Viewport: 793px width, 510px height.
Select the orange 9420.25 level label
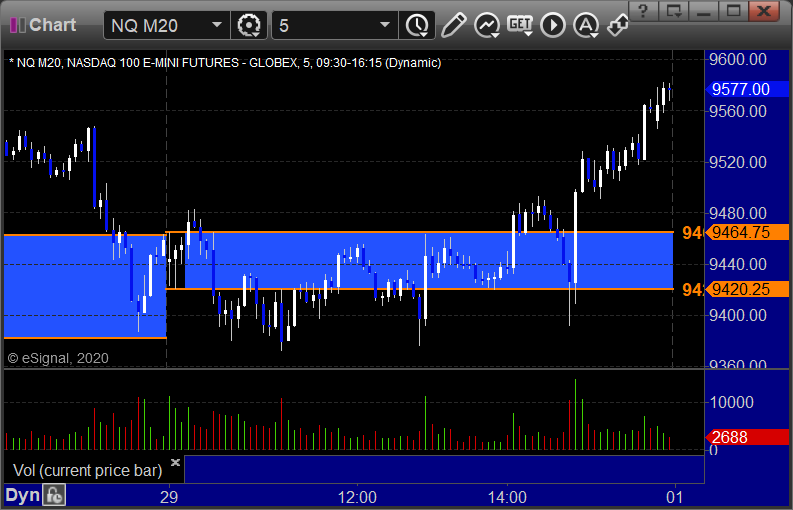click(x=747, y=289)
